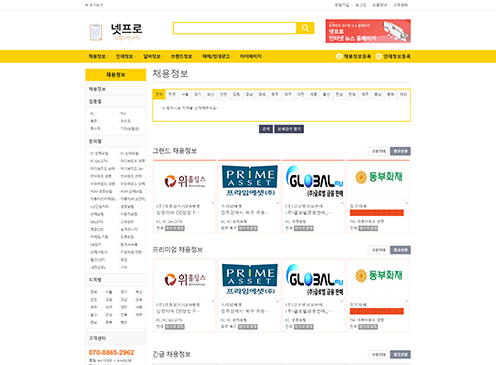Click the 분야별 sidebar section heading
This screenshot has height=365, width=496.
116,141
